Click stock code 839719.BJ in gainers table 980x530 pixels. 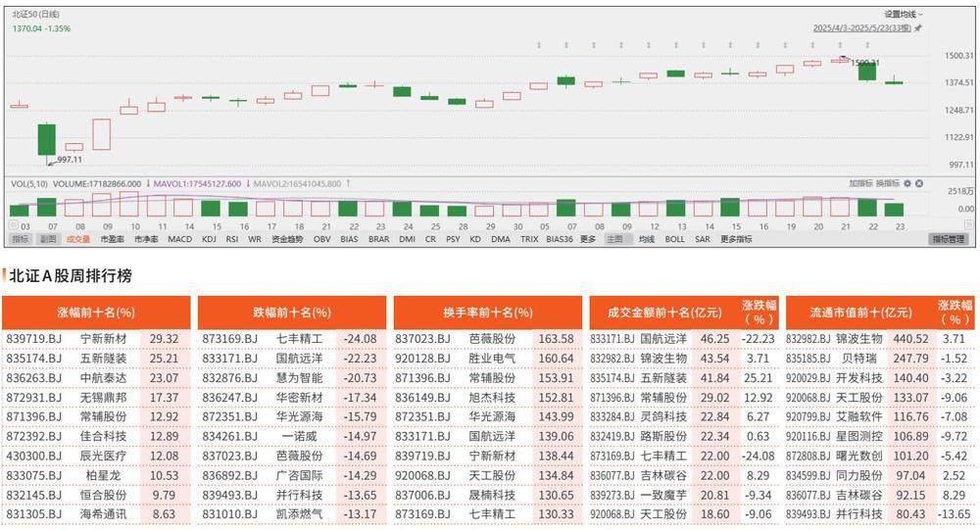click(34, 339)
